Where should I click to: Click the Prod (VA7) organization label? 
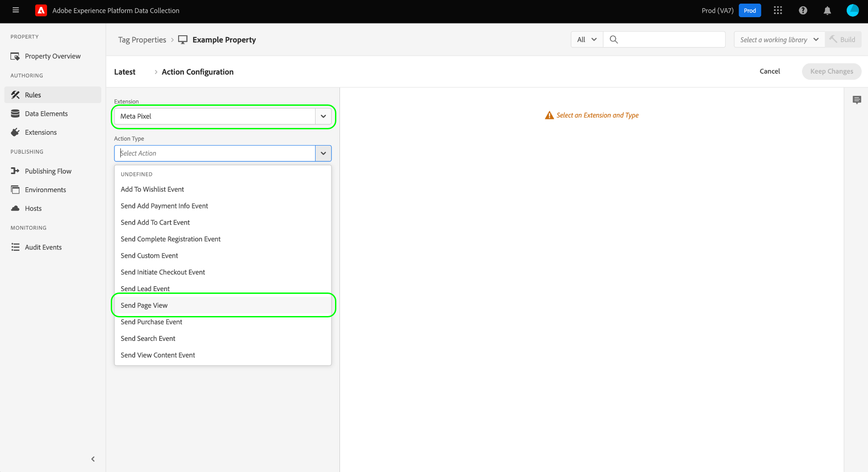[717, 10]
